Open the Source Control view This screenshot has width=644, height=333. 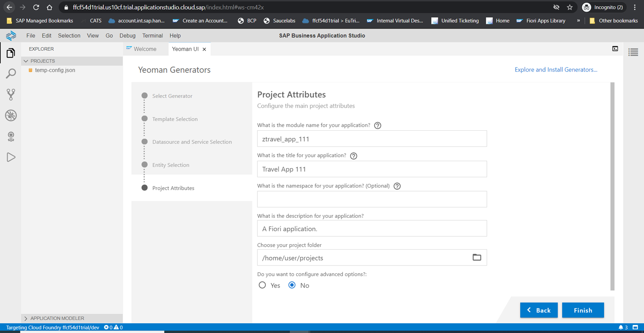[10, 94]
